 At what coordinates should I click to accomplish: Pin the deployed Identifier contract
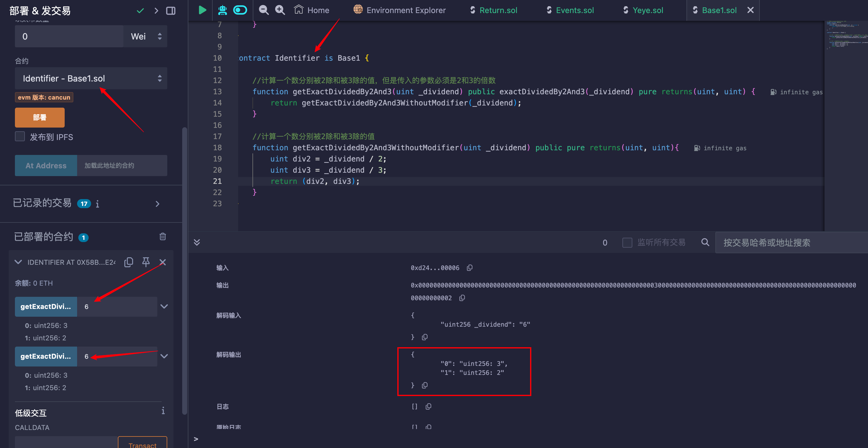click(145, 262)
